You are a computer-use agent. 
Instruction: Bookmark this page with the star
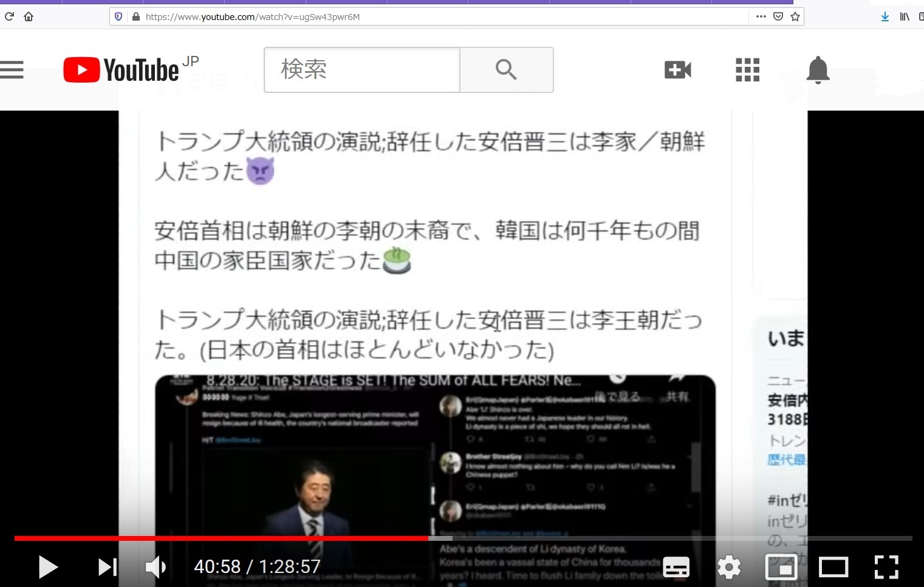(x=795, y=16)
